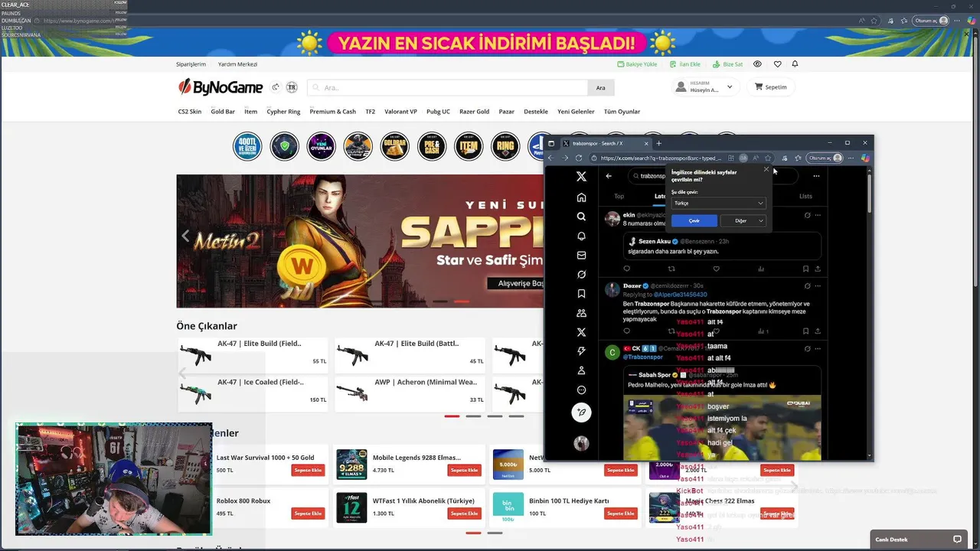This screenshot has width=980, height=551.
Task: Click the ByNoGame logo
Action: coord(220,87)
